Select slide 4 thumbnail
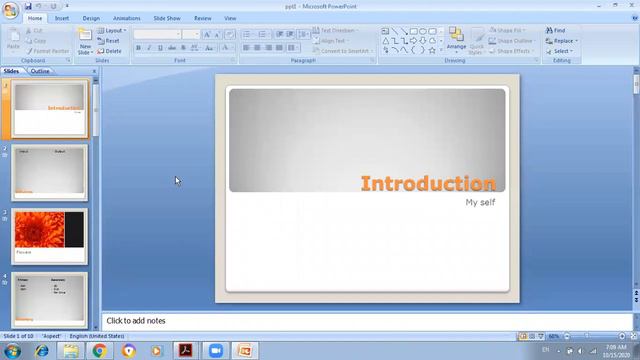Screen dimensions: 640x360 [x=49, y=300]
